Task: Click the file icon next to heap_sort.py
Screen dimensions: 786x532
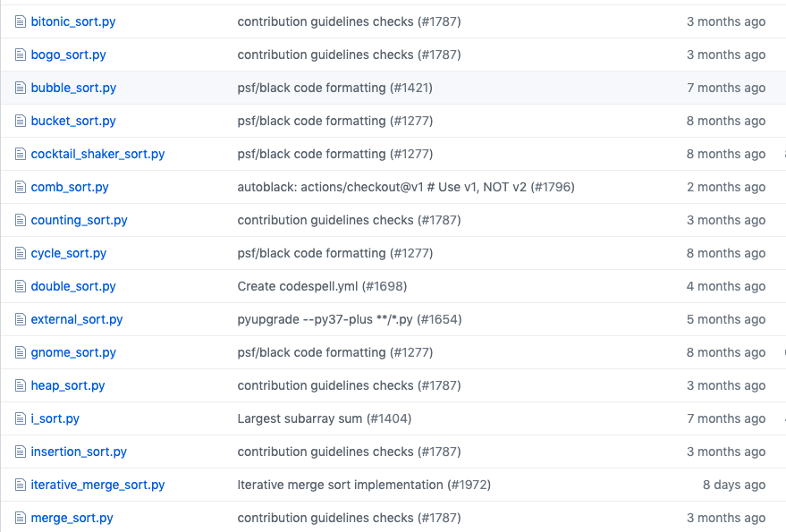Action: 20,385
